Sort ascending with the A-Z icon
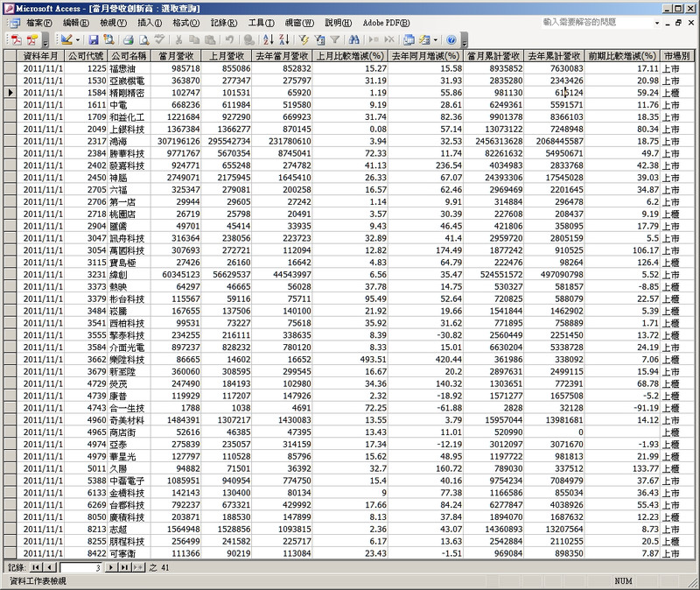The image size is (700, 590). pos(269,39)
